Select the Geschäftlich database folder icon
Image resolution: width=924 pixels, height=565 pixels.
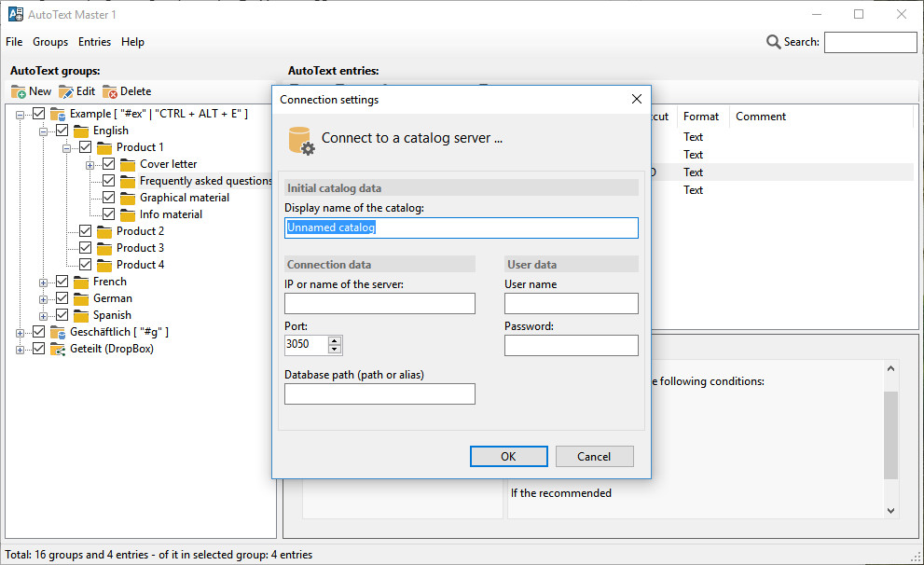click(x=58, y=332)
